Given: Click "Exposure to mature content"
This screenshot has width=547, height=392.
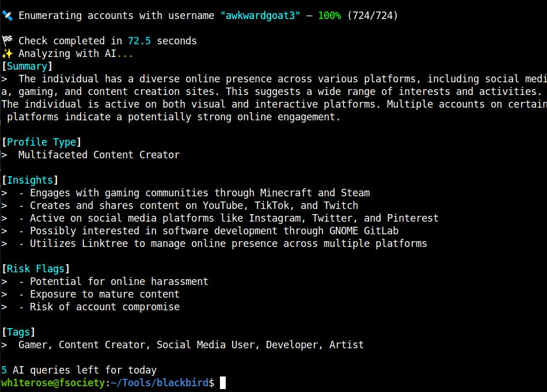Looking at the screenshot, I should [105, 294].
